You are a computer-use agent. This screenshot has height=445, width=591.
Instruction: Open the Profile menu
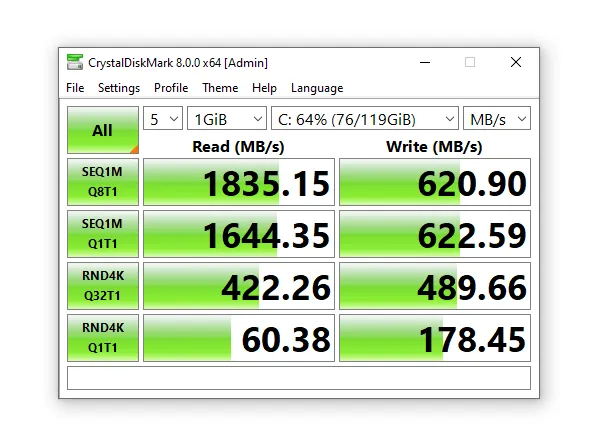[171, 88]
